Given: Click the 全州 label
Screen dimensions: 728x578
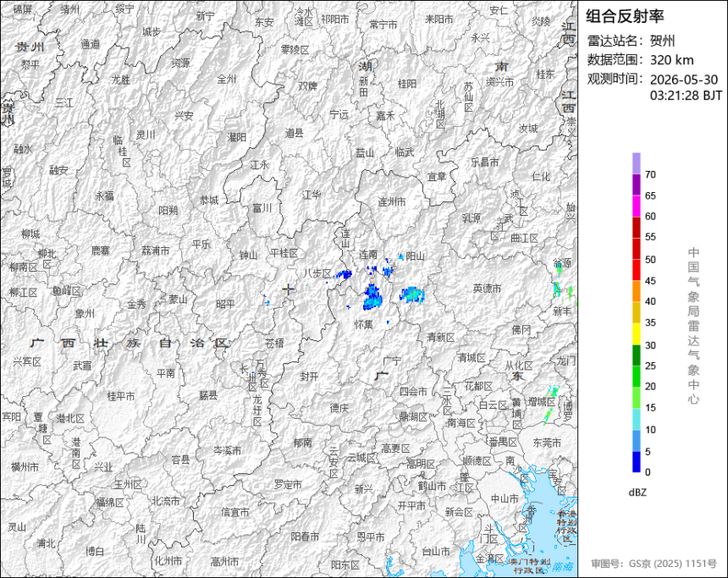Looking at the screenshot, I should tap(227, 80).
